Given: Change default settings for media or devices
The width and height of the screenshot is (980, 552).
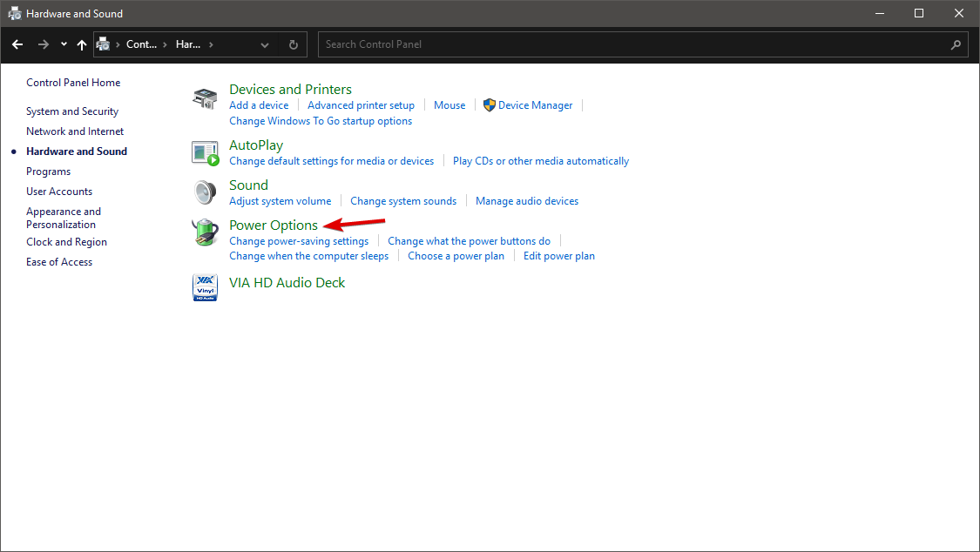Looking at the screenshot, I should [x=331, y=161].
